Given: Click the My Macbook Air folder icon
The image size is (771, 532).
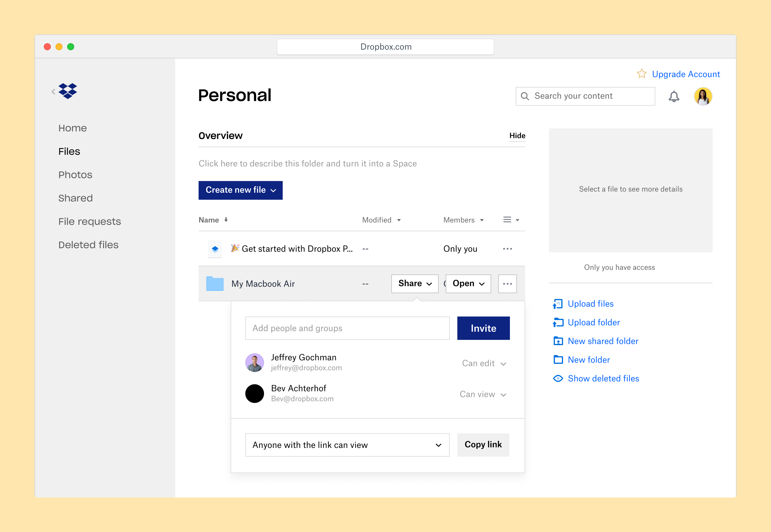Looking at the screenshot, I should 215,284.
